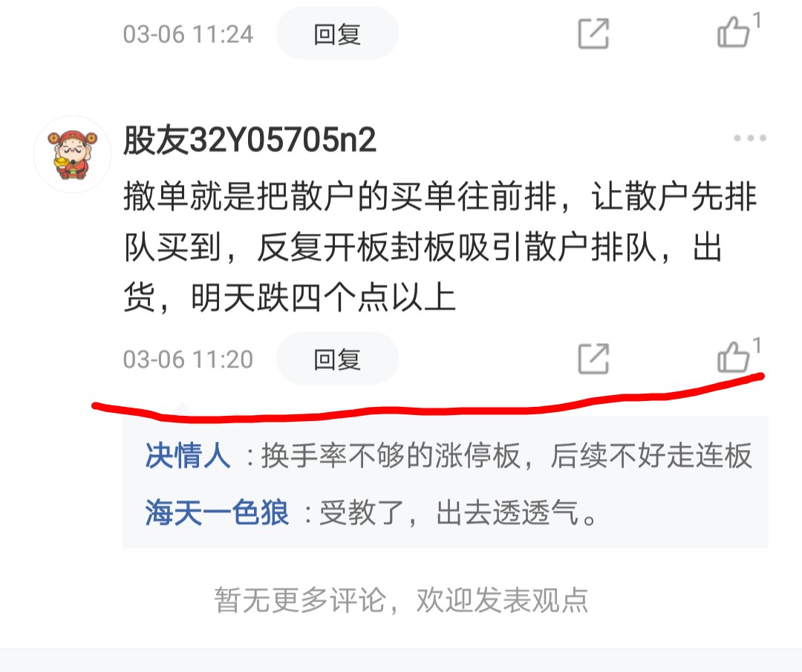Open the profile name 股友32Y05705n2

[x=250, y=140]
